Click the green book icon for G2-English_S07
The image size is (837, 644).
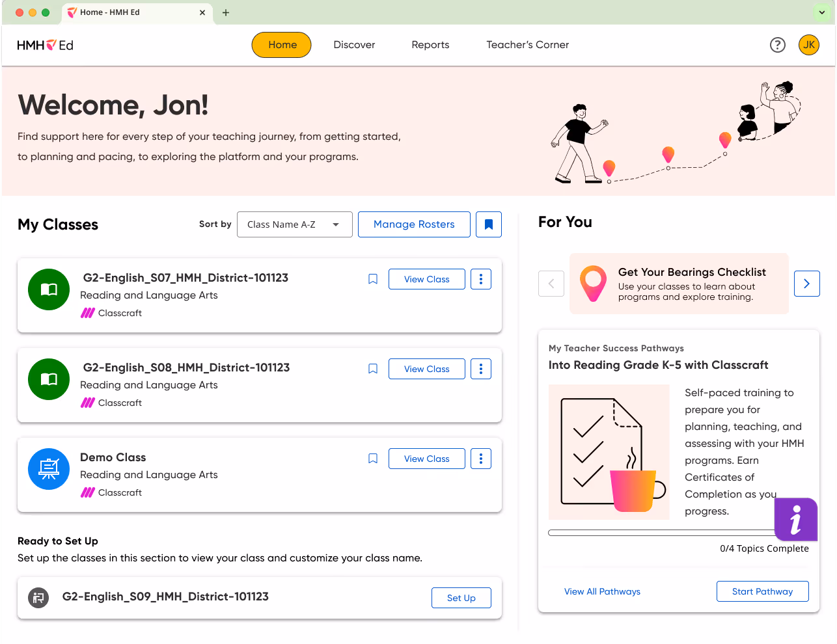tap(49, 289)
